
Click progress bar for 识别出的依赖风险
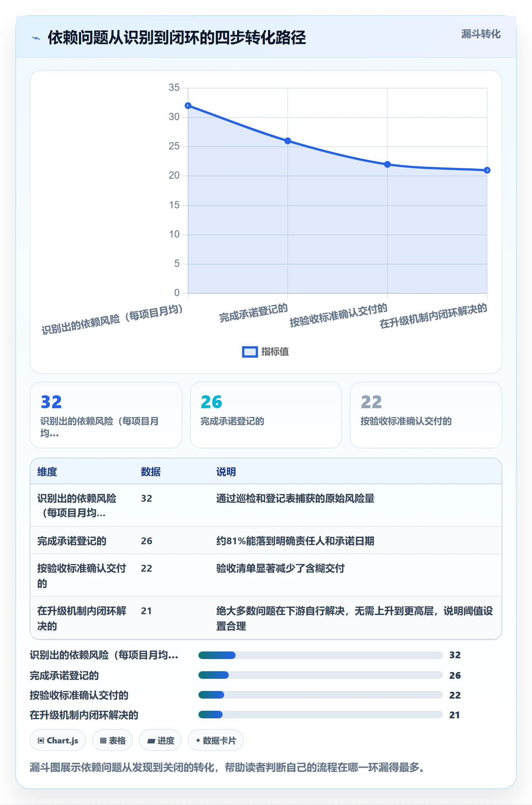tap(320, 655)
